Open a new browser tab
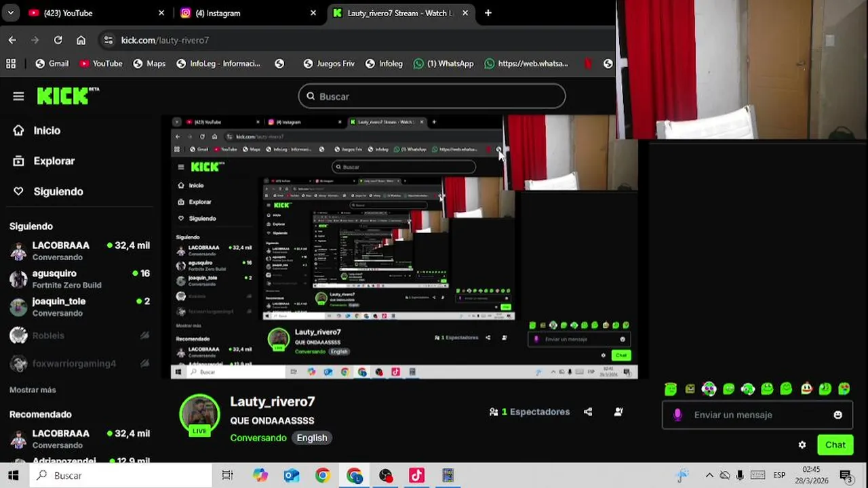The image size is (868, 488). point(488,13)
